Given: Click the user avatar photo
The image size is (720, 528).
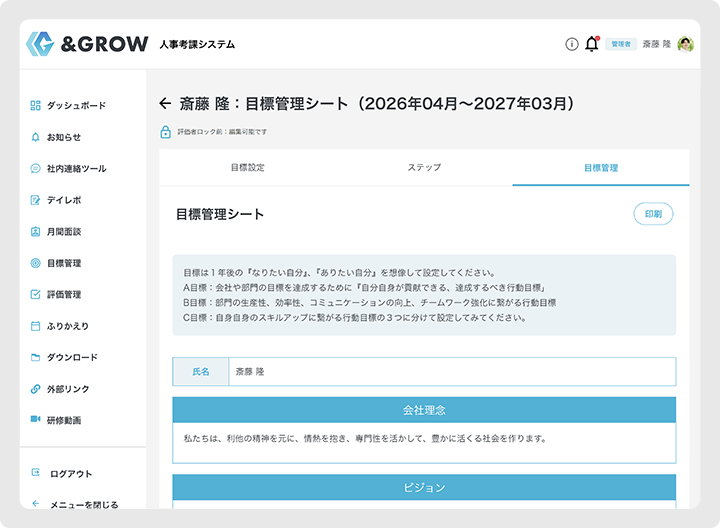Looking at the screenshot, I should (686, 44).
